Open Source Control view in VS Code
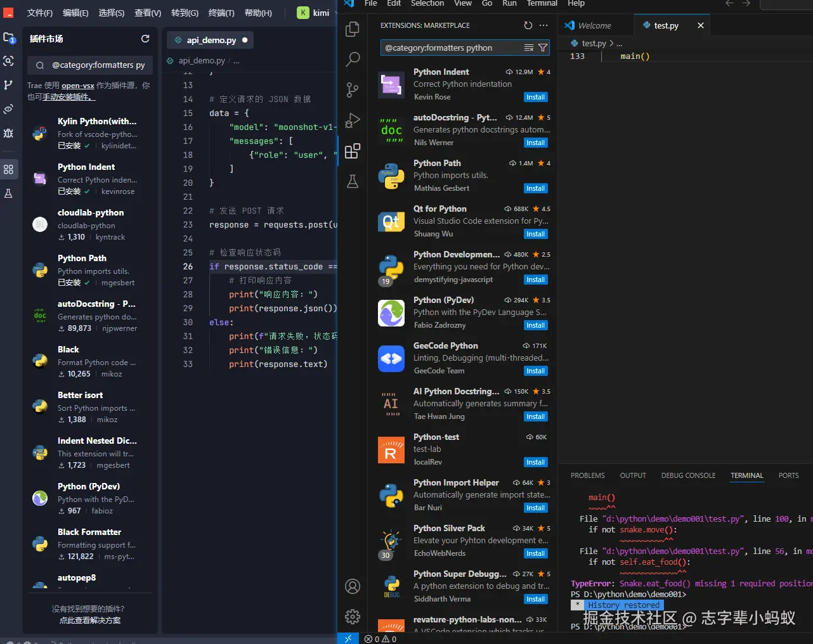813x644 pixels. click(353, 90)
